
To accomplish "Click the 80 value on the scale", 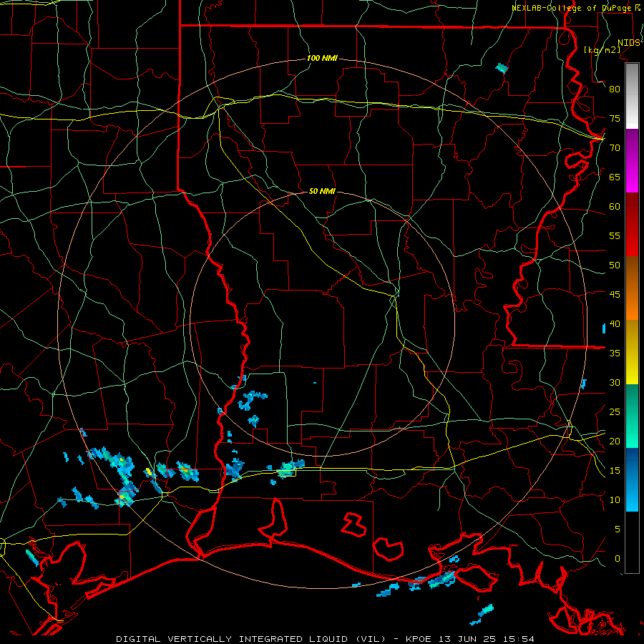I will pos(615,89).
